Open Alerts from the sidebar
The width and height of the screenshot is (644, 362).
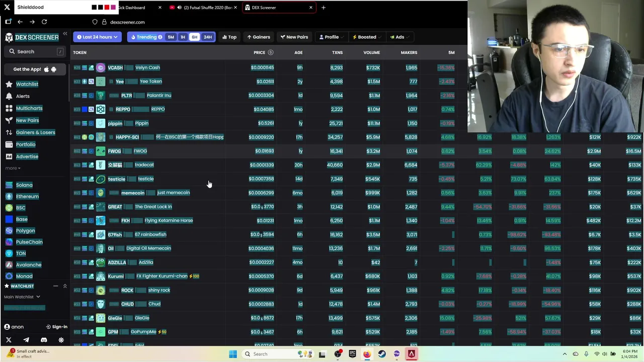coord(23,96)
